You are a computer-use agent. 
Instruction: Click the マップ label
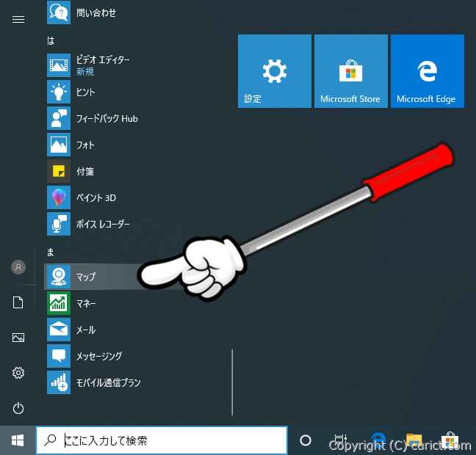(x=86, y=277)
